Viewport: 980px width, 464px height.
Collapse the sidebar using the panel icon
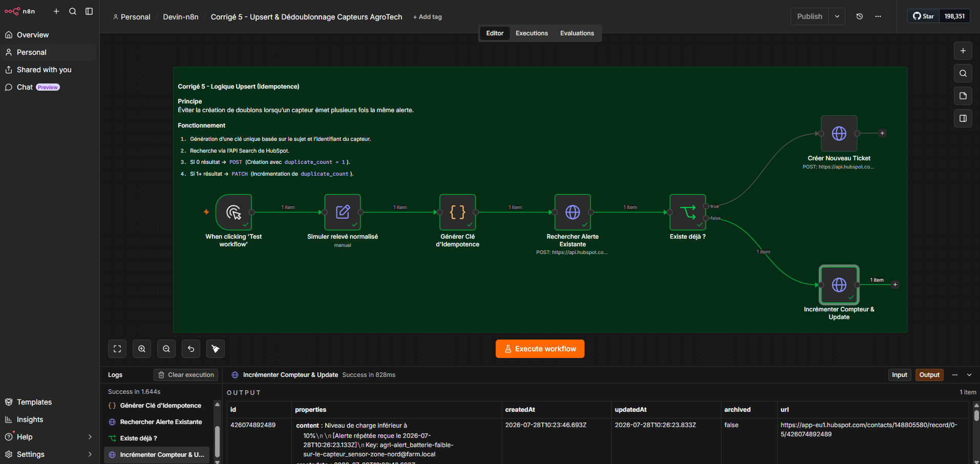click(x=89, y=11)
